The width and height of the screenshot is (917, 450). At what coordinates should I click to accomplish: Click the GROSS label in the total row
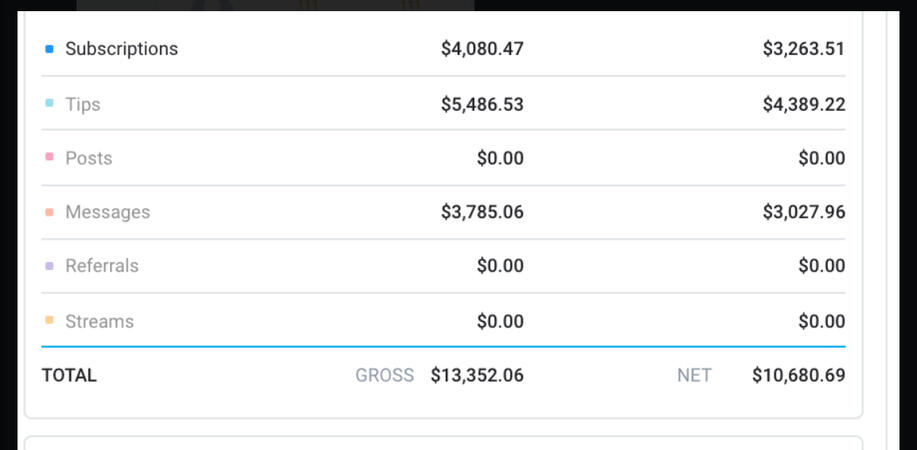click(x=384, y=376)
